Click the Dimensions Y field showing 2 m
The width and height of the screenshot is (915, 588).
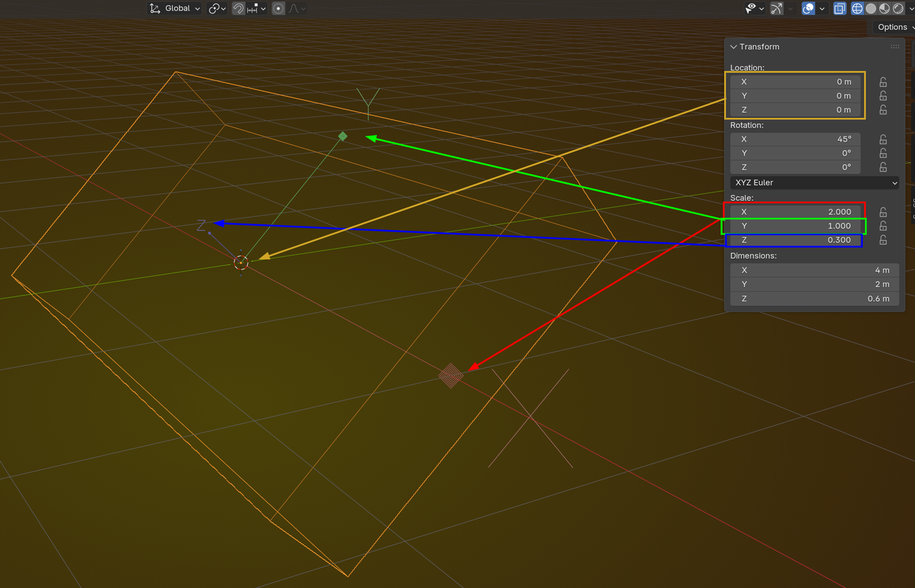815,284
